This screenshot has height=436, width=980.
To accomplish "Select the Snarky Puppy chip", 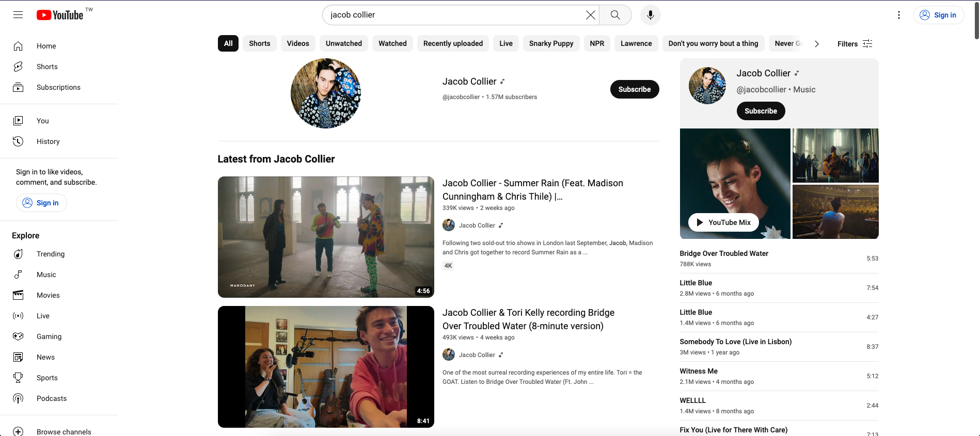I will (x=551, y=43).
